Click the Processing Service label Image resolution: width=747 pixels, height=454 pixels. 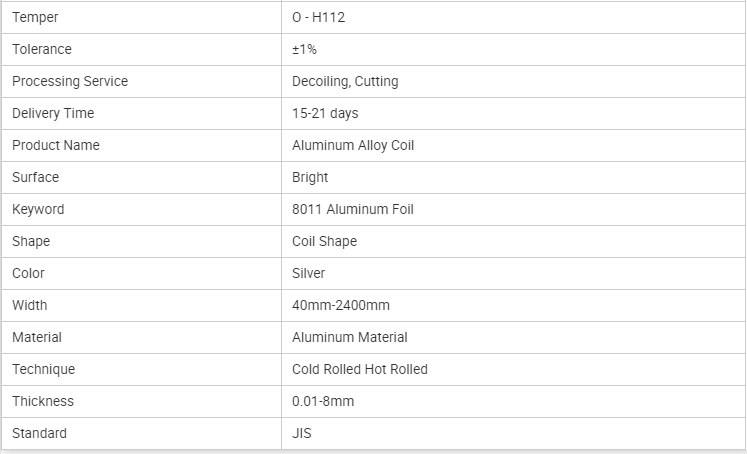tap(70, 81)
